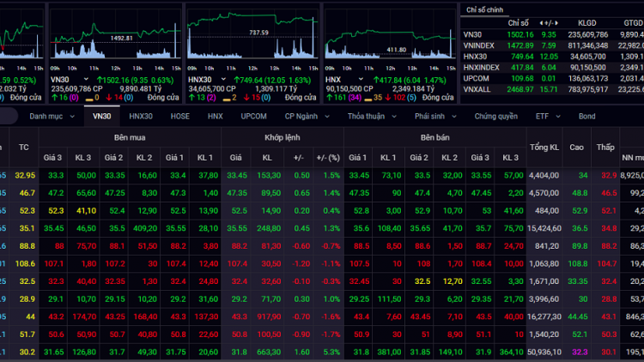Click green up-arrow gainers count under HNX chart
Image resolution: width=644 pixels, height=362 pixels.
(337, 97)
